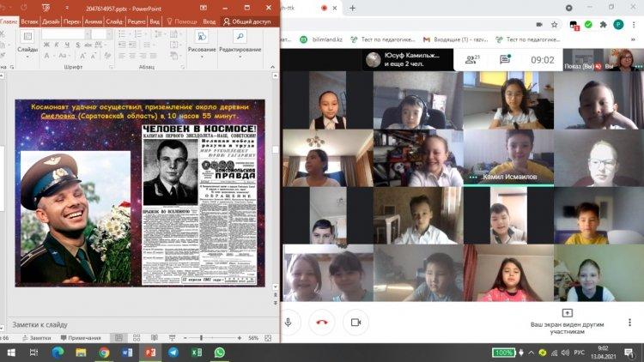Switch to Slide Sorter view
This screenshot has height=362, width=644.
pyautogui.click(x=137, y=338)
